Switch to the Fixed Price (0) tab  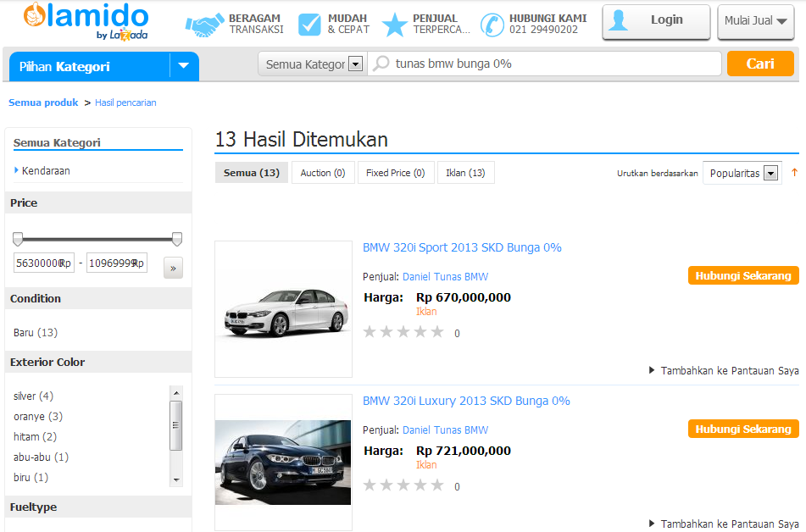click(395, 173)
